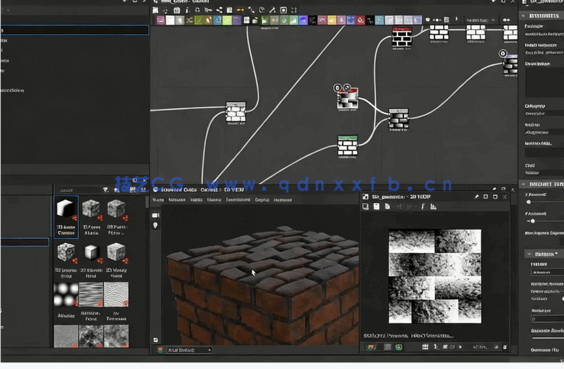Toggle the pin icon on the 2D view title bar
564x369 pixels.
(477, 197)
